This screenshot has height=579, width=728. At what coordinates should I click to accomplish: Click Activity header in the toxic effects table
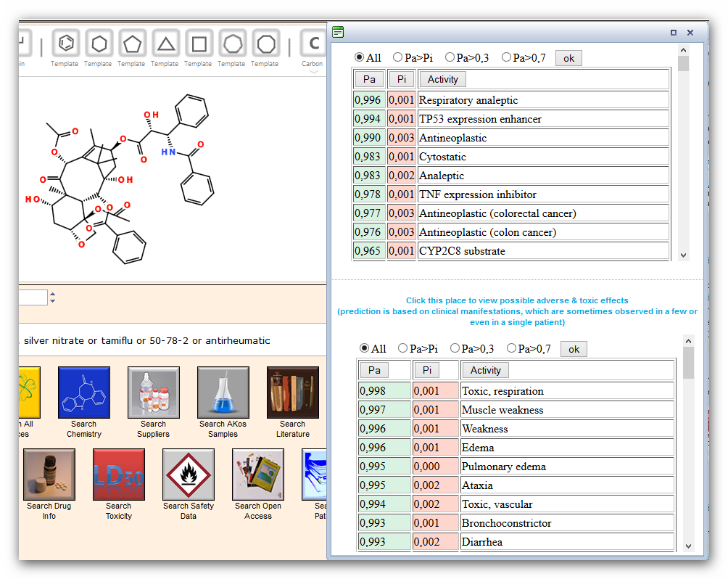coord(485,370)
